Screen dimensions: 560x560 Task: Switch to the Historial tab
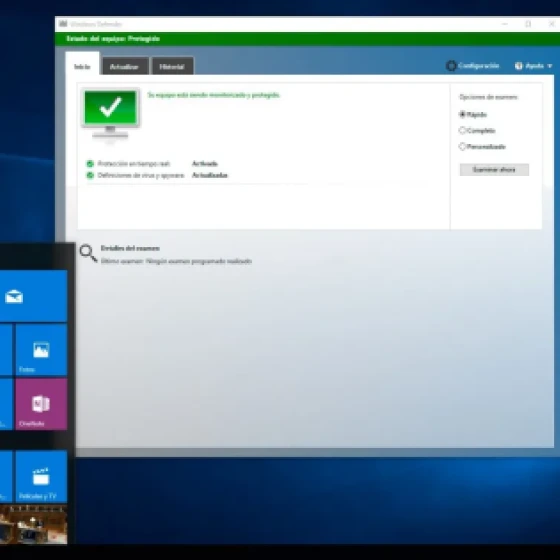[172, 66]
